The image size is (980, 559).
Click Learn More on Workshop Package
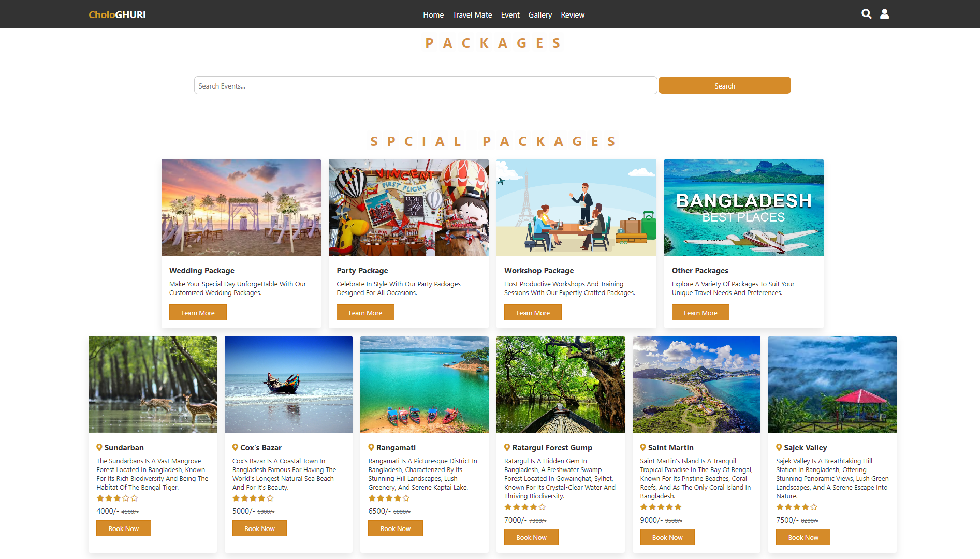coord(532,312)
